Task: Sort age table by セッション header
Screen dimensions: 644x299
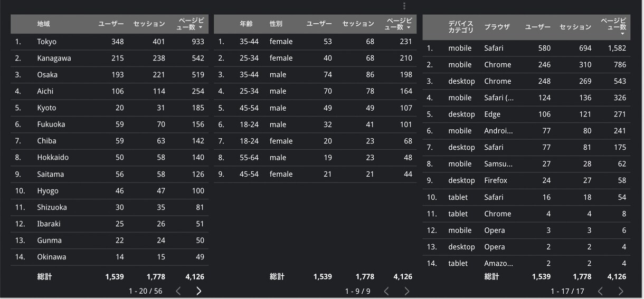Action: click(358, 24)
